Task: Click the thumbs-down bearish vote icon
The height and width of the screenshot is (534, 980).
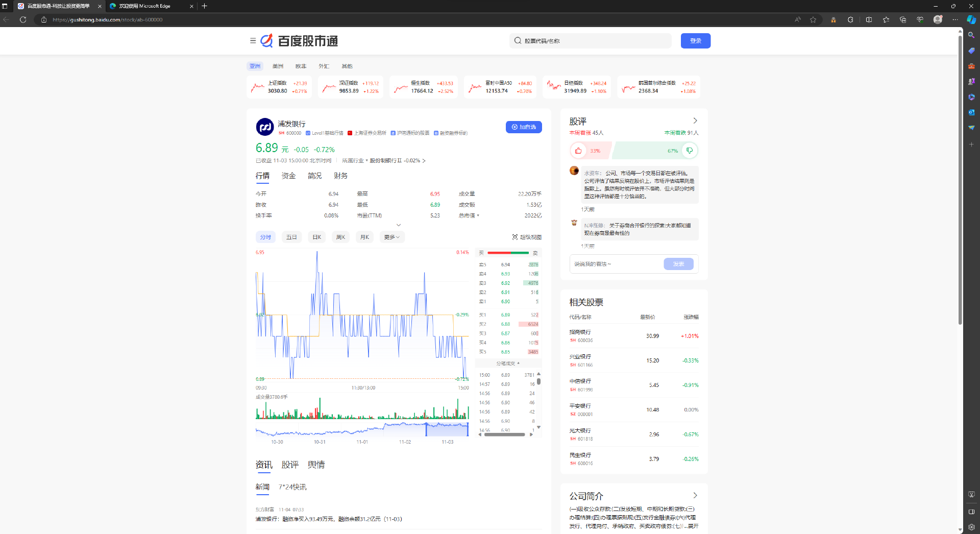Action: (690, 151)
